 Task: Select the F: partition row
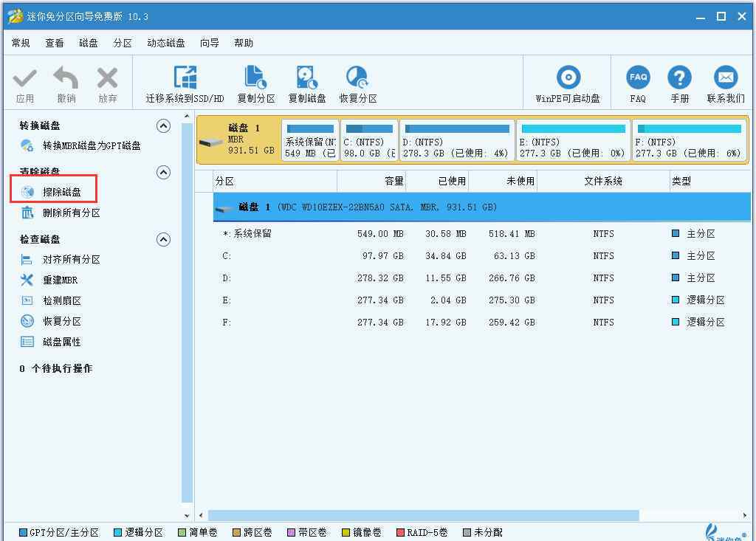481,323
